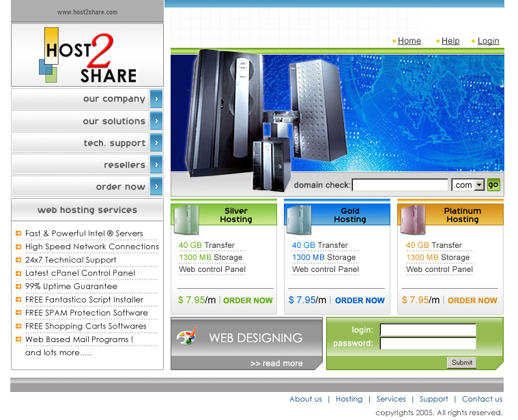Click the Platinum Hosting server icon

click(x=412, y=219)
